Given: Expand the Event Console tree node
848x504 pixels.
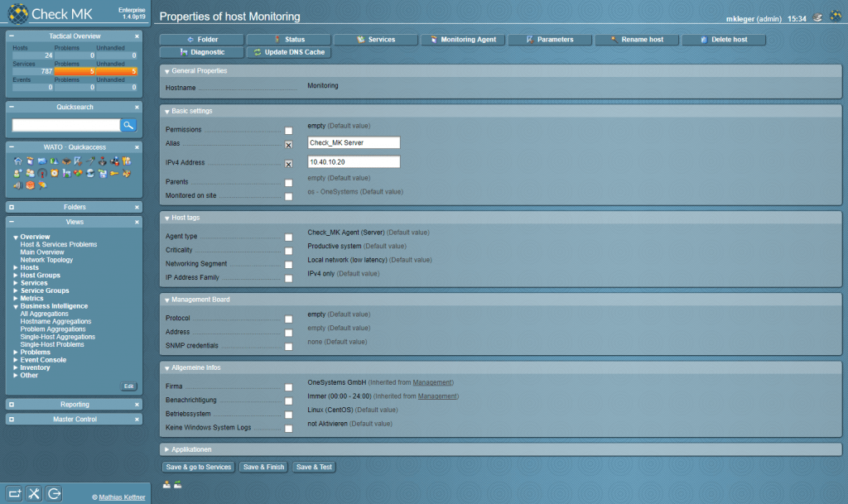Looking at the screenshot, I should (16, 360).
